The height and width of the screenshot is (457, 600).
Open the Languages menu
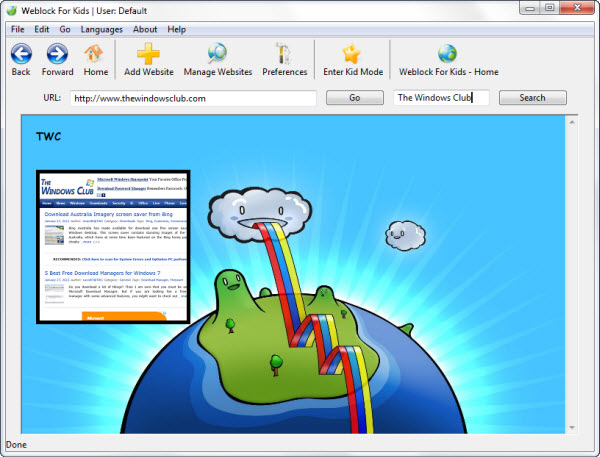click(x=101, y=29)
